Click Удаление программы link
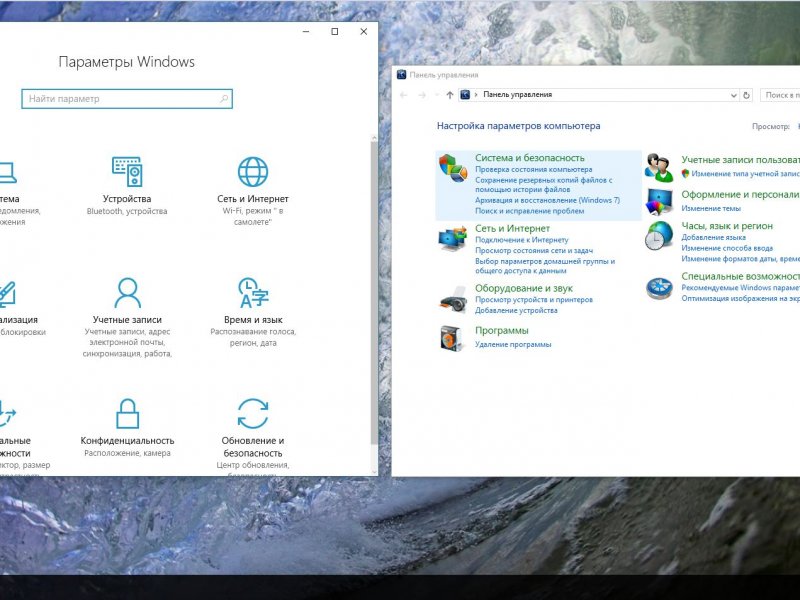Image resolution: width=800 pixels, height=600 pixels. pos(513,344)
